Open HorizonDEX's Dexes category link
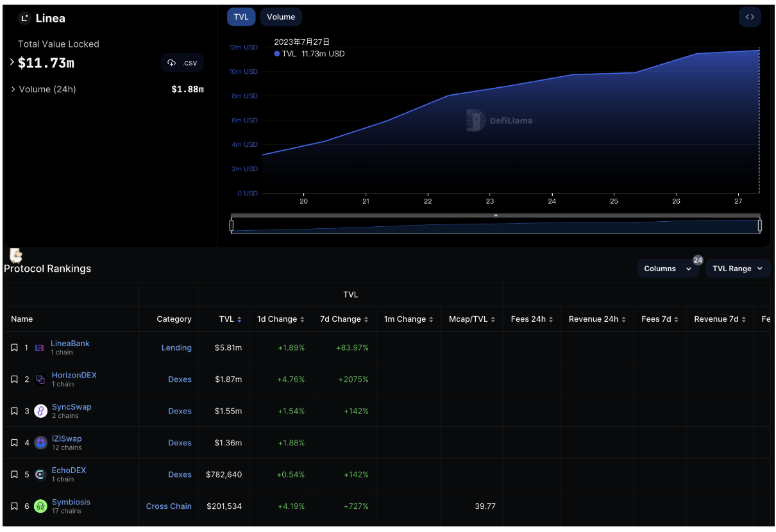 [180, 379]
